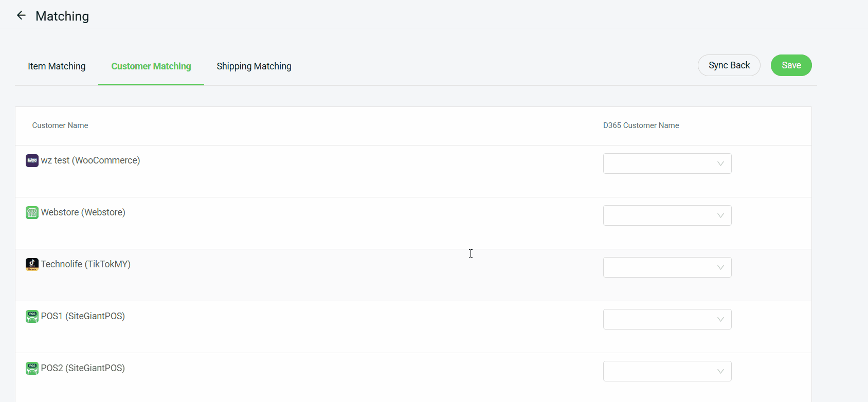The image size is (868, 402).
Task: Click the POS1 SiteGiantPOS icon
Action: tap(32, 317)
